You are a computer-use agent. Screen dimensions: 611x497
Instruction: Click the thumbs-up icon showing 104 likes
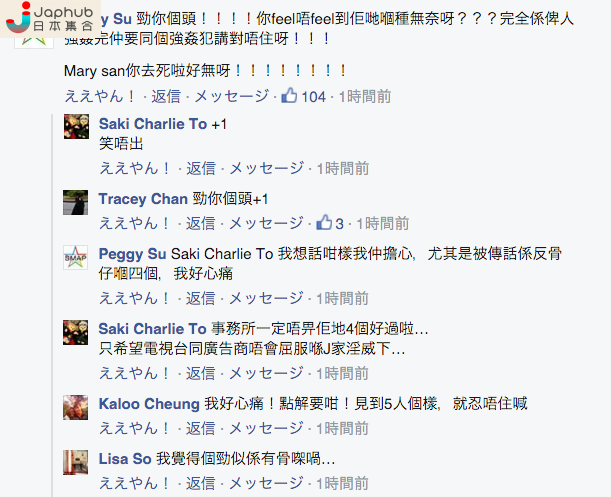pos(289,96)
